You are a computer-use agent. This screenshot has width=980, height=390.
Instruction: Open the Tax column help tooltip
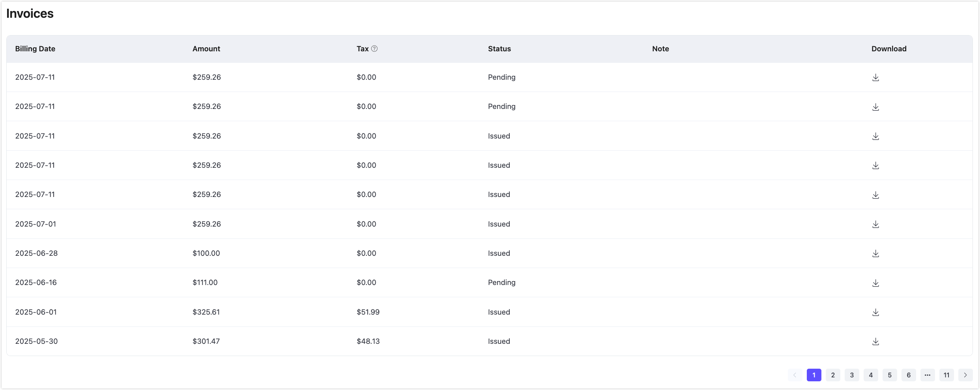(x=374, y=49)
